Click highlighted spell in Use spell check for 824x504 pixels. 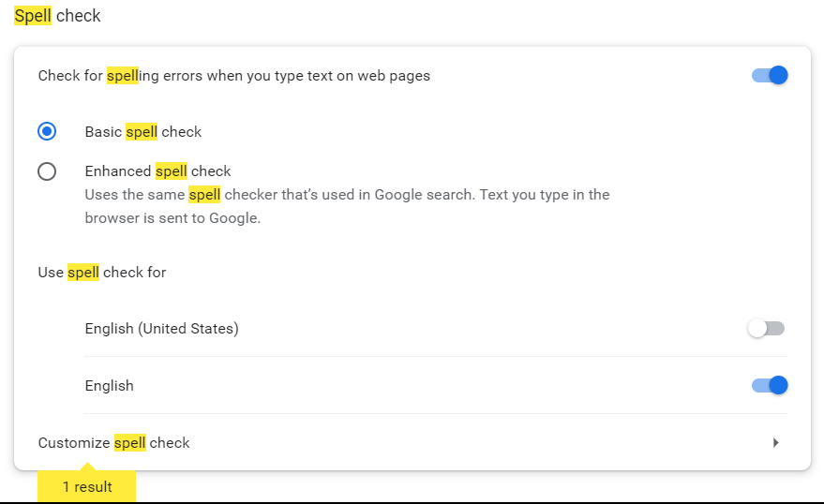pos(83,272)
